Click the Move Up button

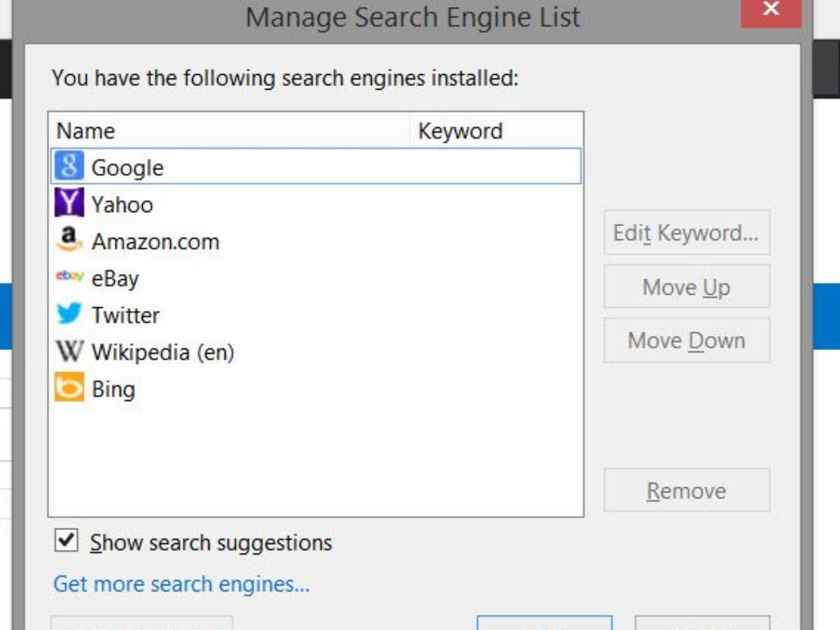coord(687,287)
